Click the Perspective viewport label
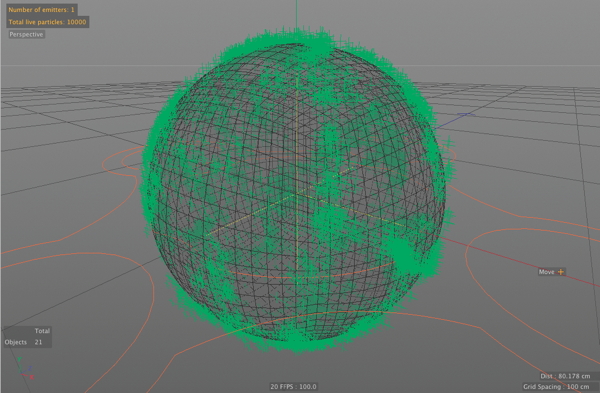 click(x=26, y=34)
